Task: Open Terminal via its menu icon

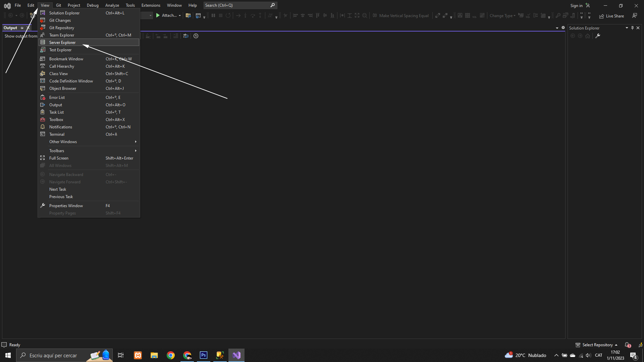Action: tap(43, 134)
